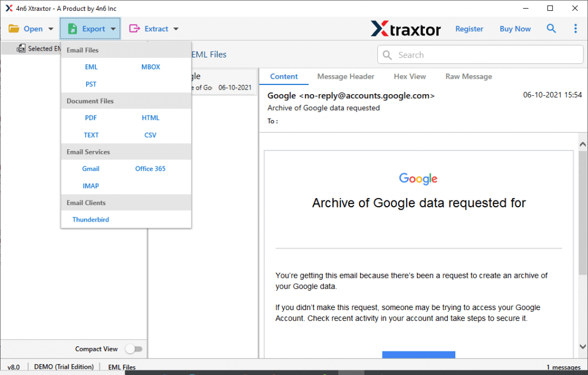
Task: Choose EML export format
Action: [x=91, y=67]
